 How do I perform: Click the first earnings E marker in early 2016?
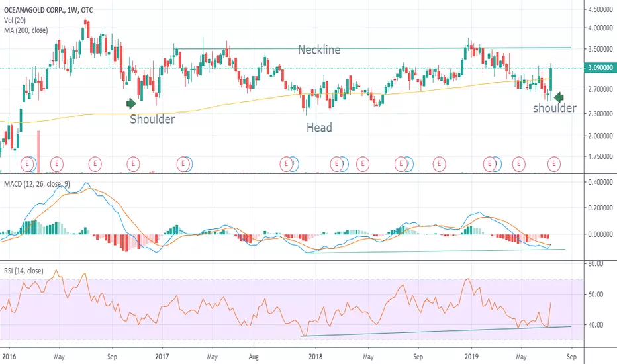(x=27, y=163)
